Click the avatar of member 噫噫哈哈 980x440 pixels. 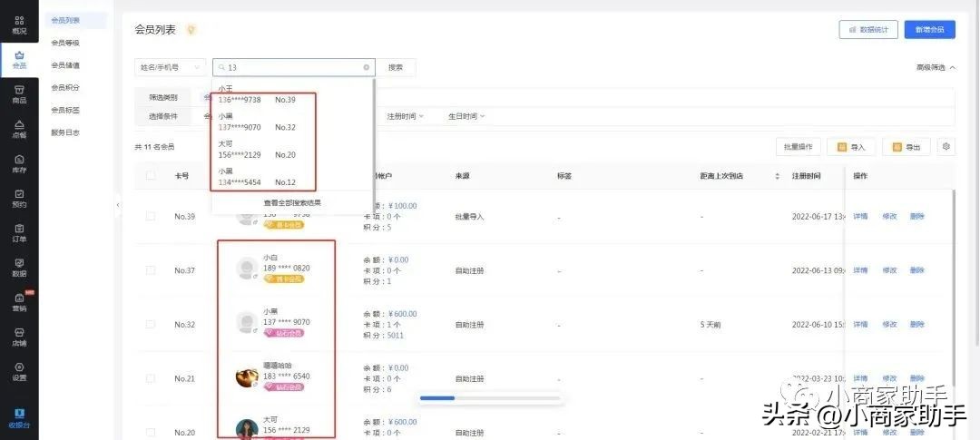coord(248,376)
